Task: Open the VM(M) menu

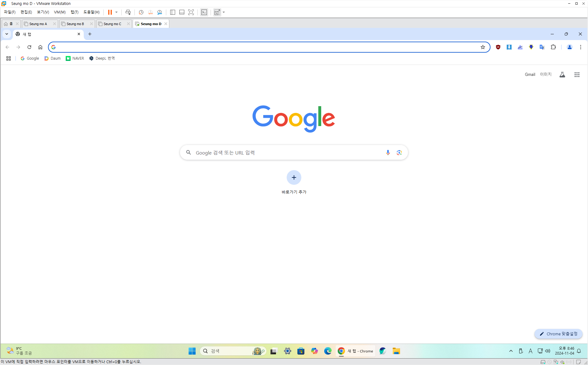Action: coord(60,12)
